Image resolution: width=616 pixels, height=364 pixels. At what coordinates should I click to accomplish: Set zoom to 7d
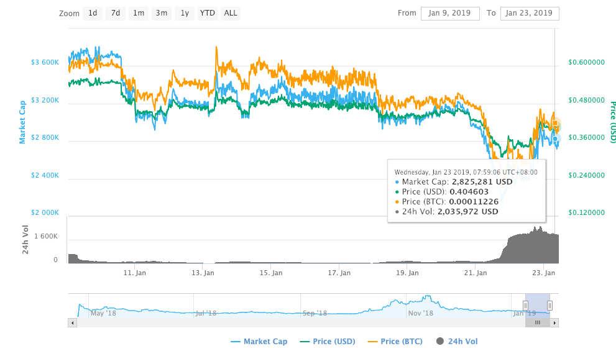pos(116,13)
